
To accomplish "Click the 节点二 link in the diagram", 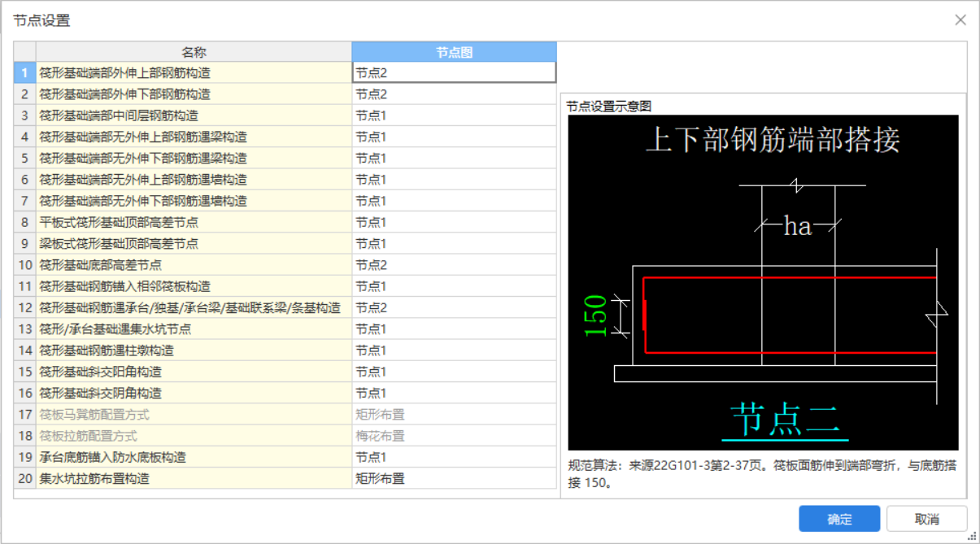I will tap(785, 420).
